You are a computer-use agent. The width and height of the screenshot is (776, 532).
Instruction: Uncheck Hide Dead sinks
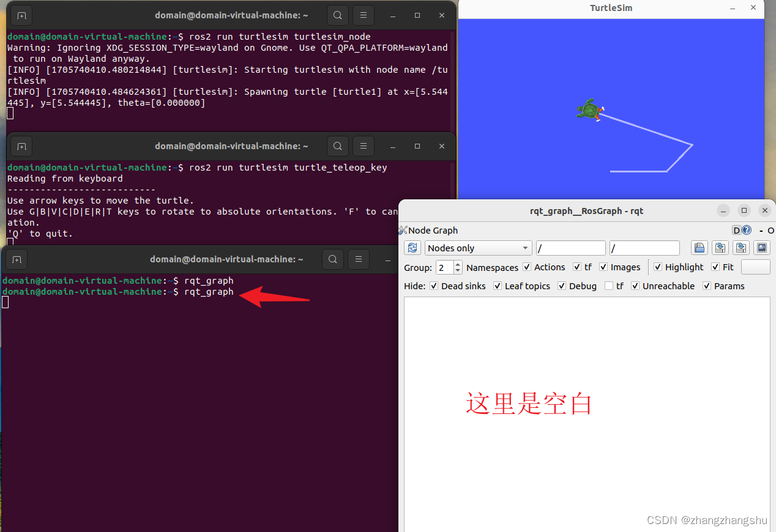434,286
